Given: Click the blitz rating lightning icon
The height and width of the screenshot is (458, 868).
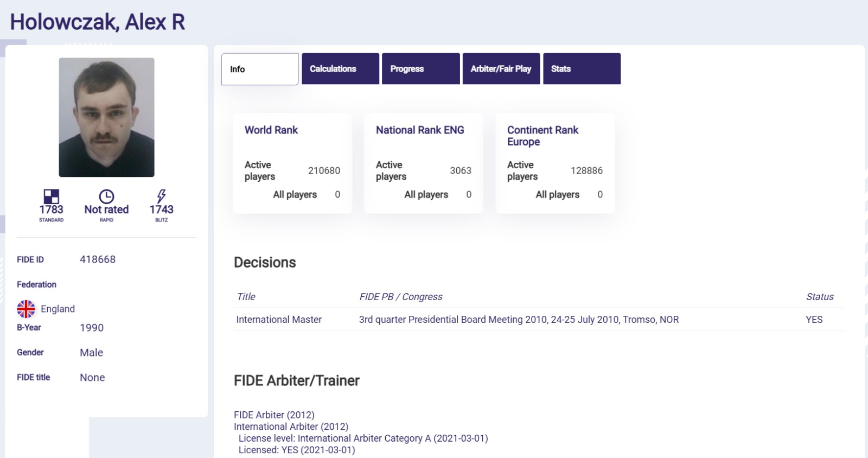Looking at the screenshot, I should (x=161, y=196).
